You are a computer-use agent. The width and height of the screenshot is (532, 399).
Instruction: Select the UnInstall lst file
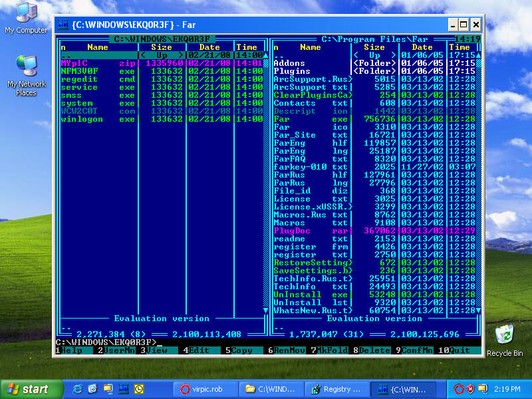click(x=374, y=303)
